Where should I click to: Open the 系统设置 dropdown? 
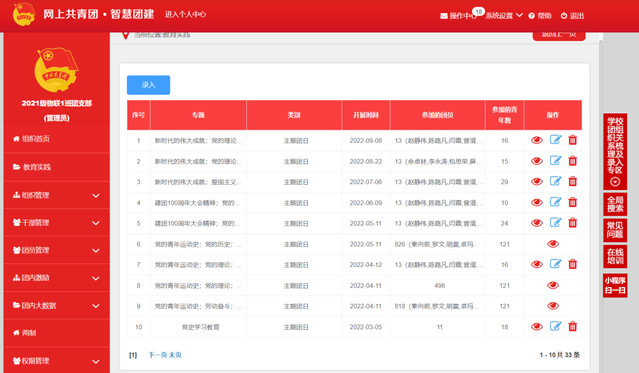[x=504, y=16]
